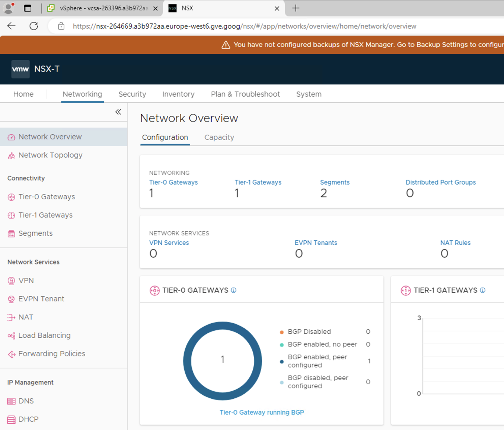
Task: Open the VPN Services link
Action: point(169,243)
